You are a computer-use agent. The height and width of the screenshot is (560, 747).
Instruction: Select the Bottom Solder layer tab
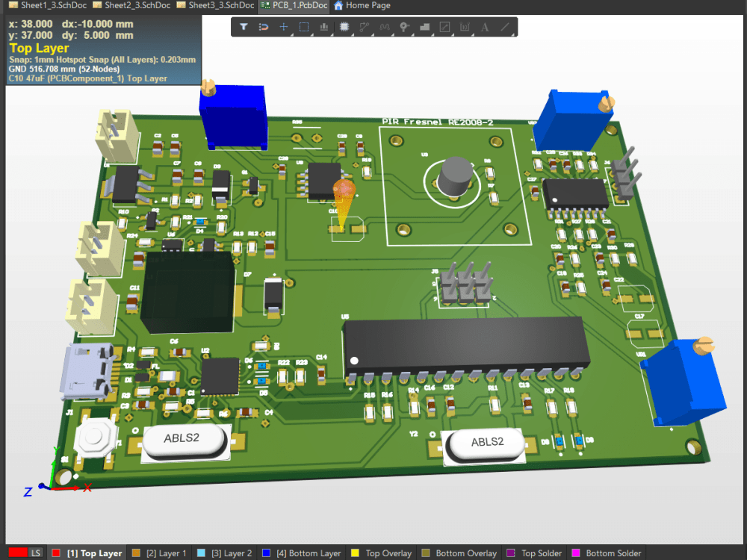pos(607,553)
